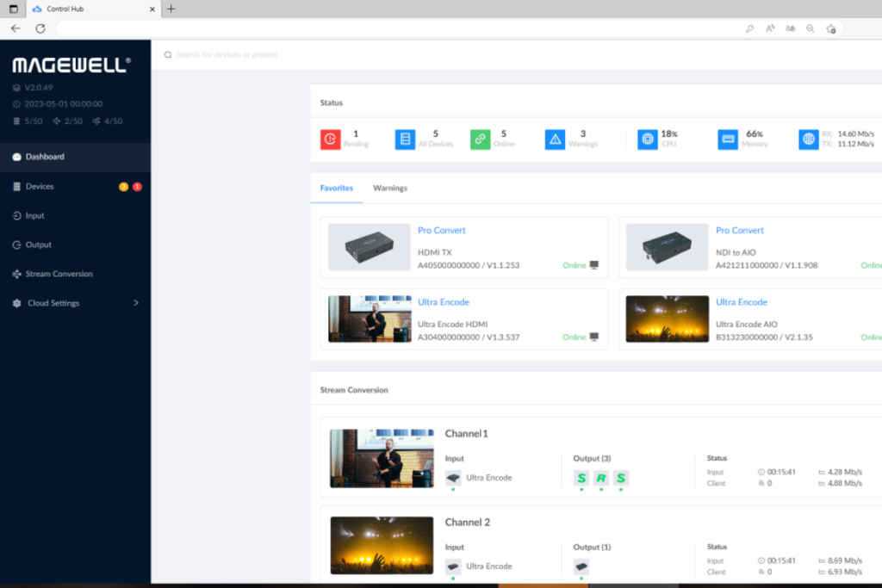Click the CPU usage icon
Image resolution: width=882 pixels, height=588 pixels.
pyautogui.click(x=648, y=139)
